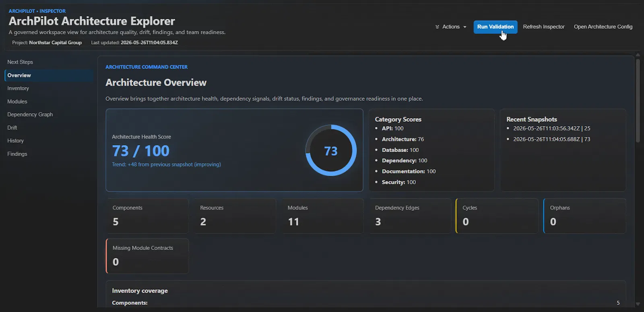
Task: Click the Security: 100 category score
Action: pos(398,182)
